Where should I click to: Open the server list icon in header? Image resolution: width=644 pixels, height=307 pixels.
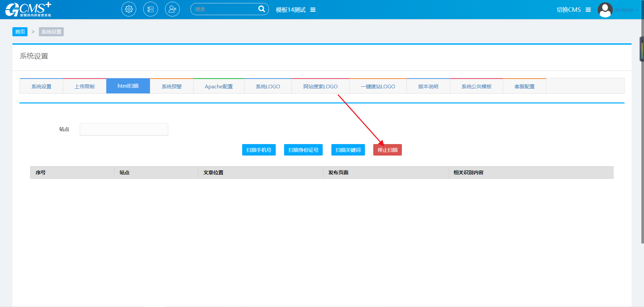pyautogui.click(x=151, y=9)
